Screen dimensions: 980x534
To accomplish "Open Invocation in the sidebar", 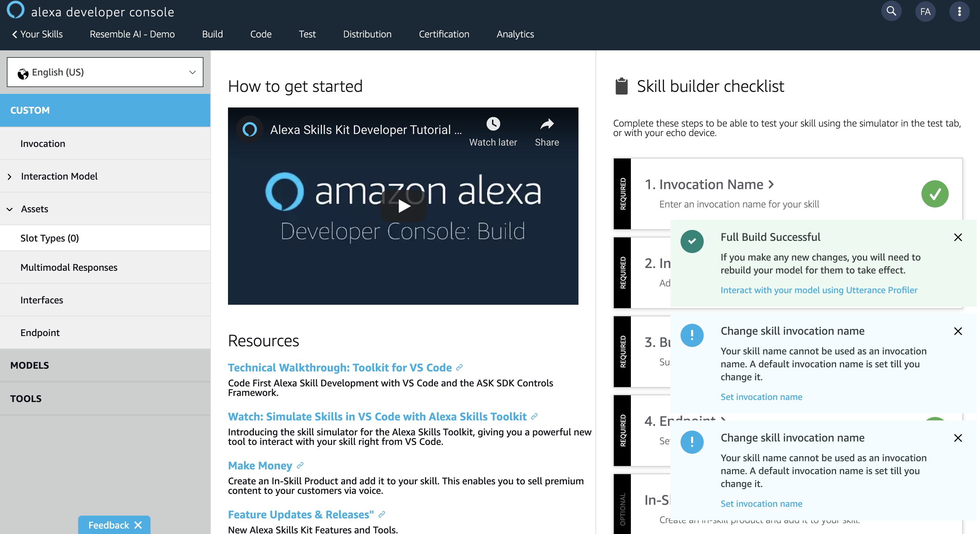I will 105,144.
